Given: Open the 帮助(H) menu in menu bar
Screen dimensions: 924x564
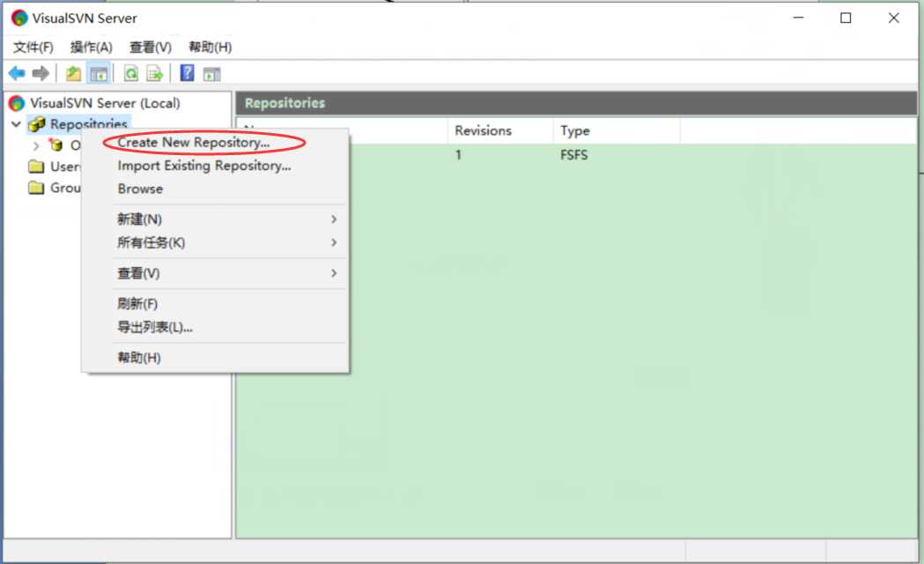Looking at the screenshot, I should tap(210, 48).
